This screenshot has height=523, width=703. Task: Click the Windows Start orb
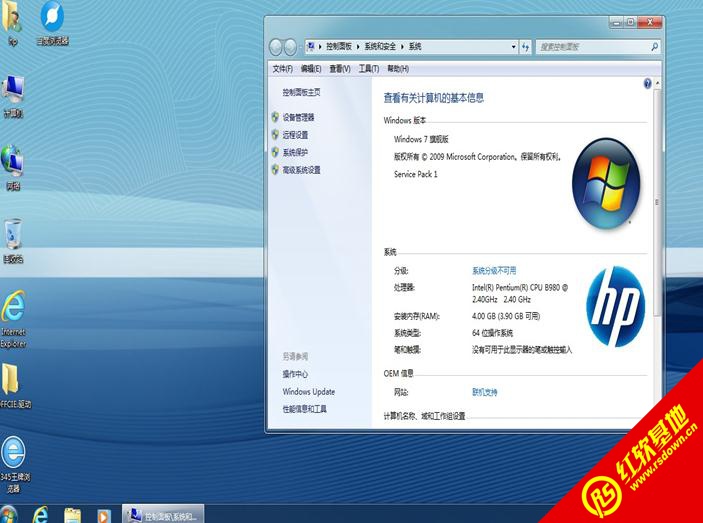coord(8,514)
